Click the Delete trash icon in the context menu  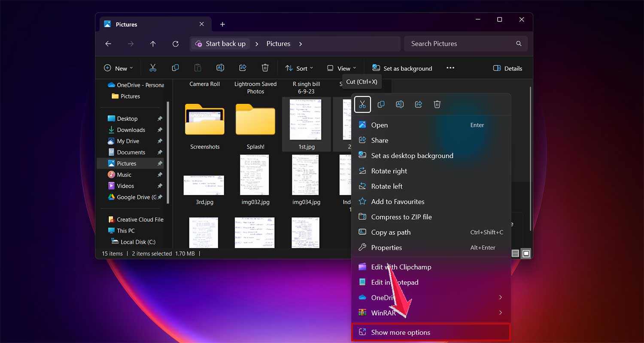click(437, 104)
